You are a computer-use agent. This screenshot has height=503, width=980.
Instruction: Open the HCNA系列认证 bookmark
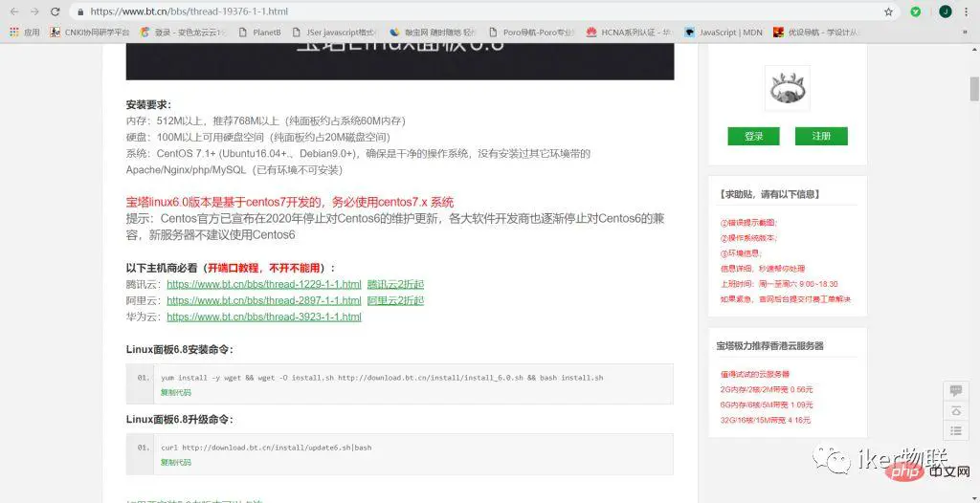630,32
